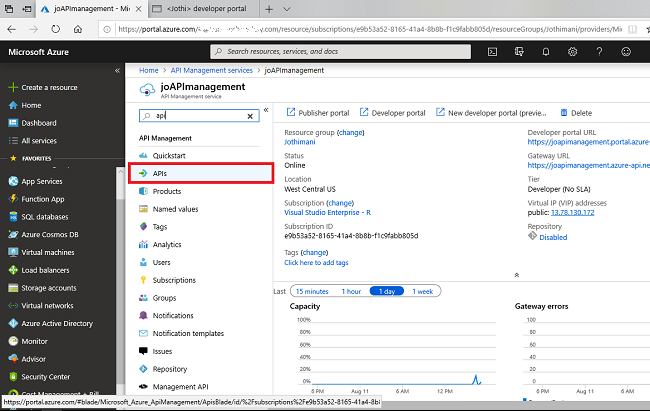Open App Services favorite
The height and width of the screenshot is (411, 650).
coord(36,181)
